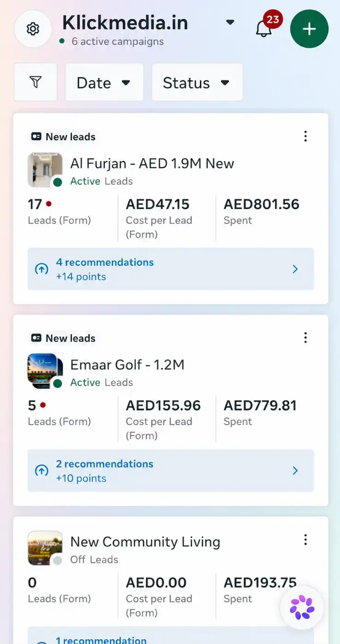Image resolution: width=340 pixels, height=644 pixels.
Task: Expand the Klickmedia.in account switcher arrow
Action: [231, 22]
